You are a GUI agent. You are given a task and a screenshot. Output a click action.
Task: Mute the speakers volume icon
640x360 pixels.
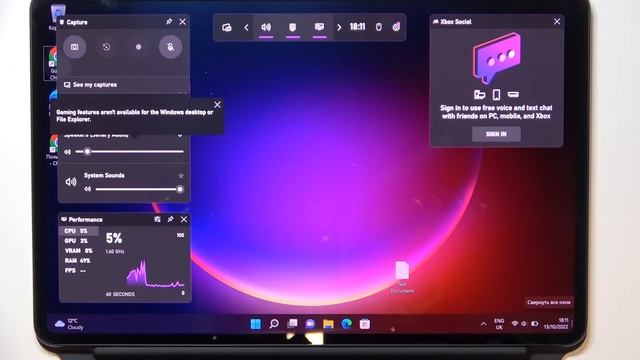coord(68,152)
